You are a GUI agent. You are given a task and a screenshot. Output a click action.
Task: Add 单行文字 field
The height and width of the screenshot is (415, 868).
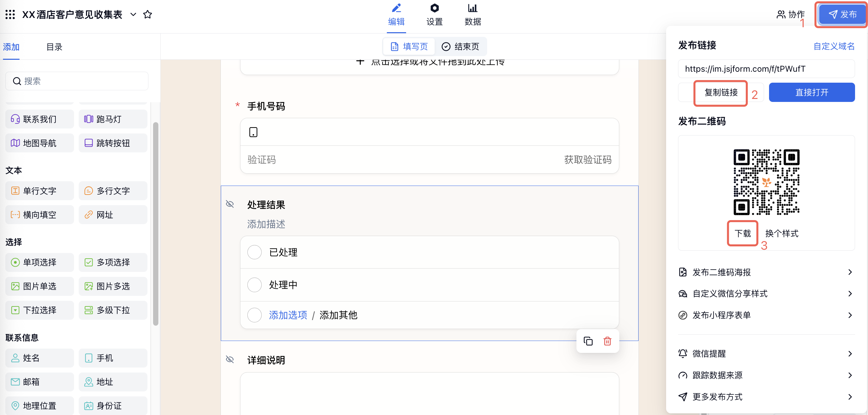[40, 191]
